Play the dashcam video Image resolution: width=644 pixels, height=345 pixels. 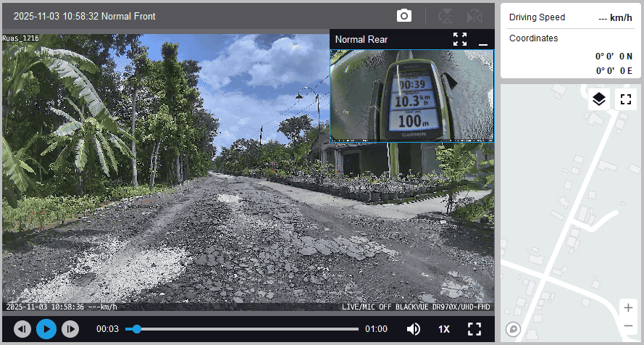coord(46,329)
